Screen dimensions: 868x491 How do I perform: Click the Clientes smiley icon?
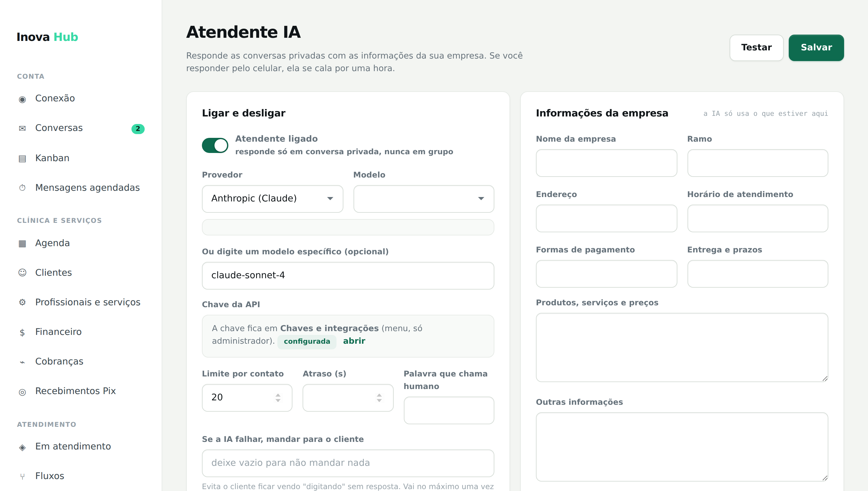pos(22,273)
